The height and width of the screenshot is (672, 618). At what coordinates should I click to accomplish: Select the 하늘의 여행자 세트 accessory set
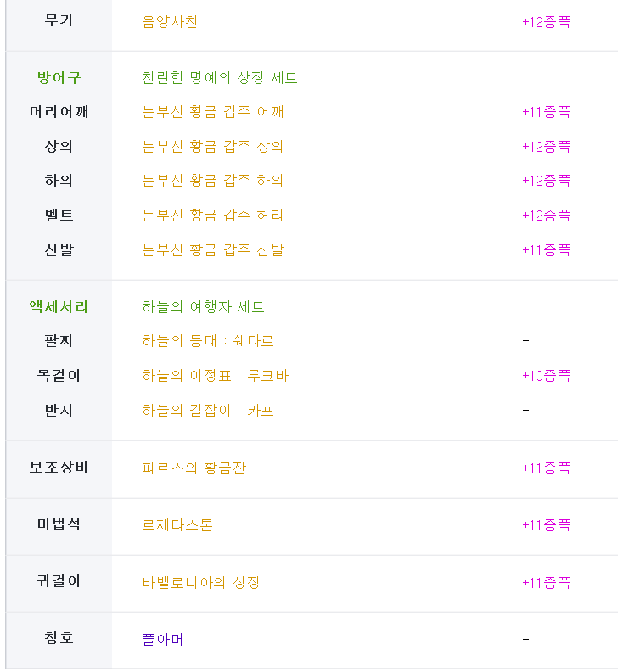click(203, 307)
